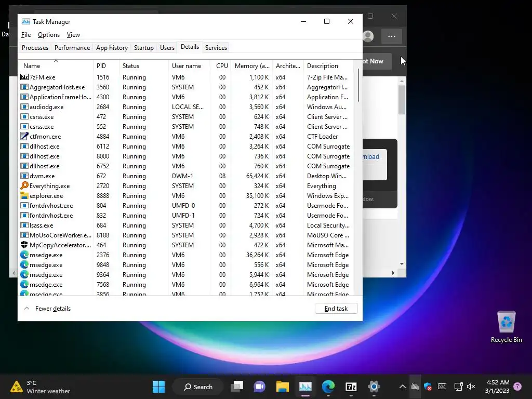Sort by the Description column header
Image resolution: width=532 pixels, height=399 pixels.
tap(328, 65)
